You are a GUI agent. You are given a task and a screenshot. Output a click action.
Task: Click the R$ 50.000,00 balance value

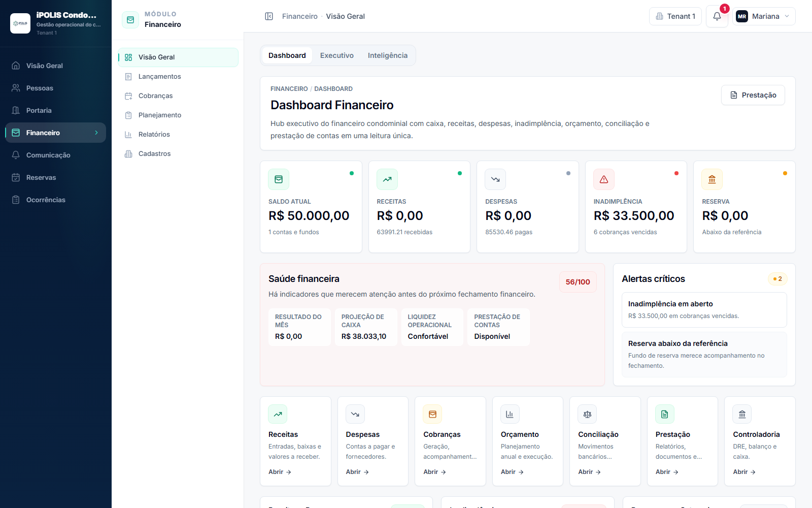pyautogui.click(x=309, y=216)
